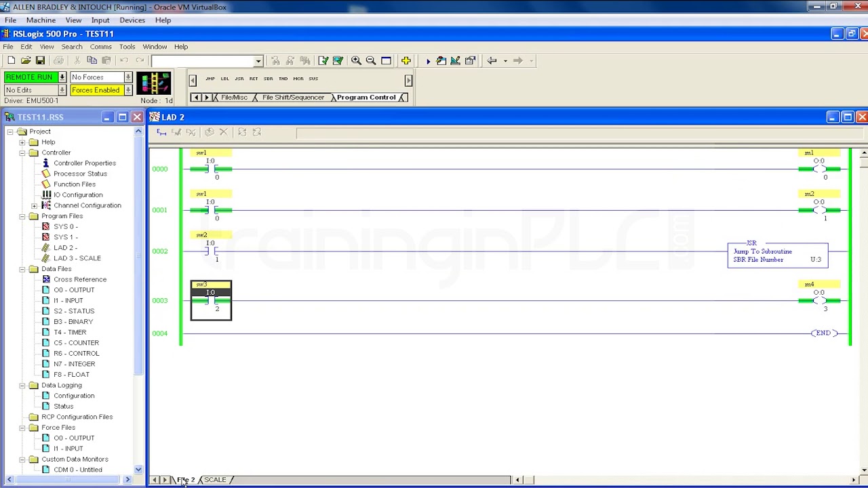Open the Tools menu
The width and height of the screenshot is (868, 488).
127,47
